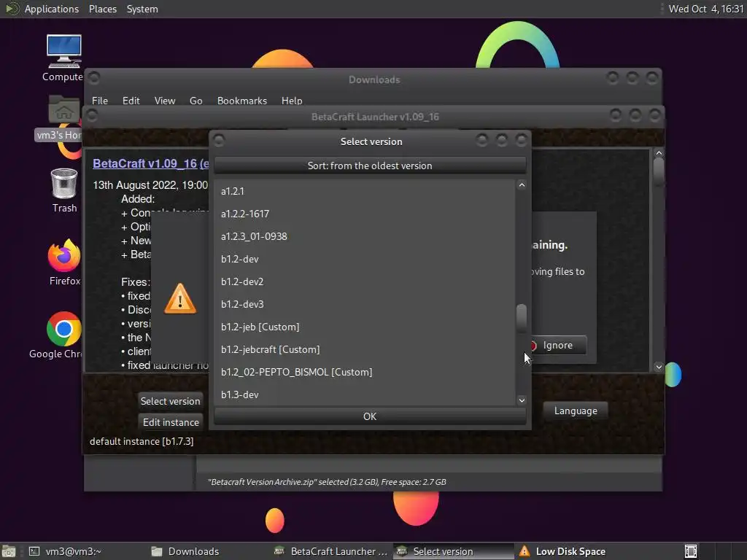The width and height of the screenshot is (747, 560).
Task: Click the show desktop icon in taskbar
Action: click(x=9, y=551)
